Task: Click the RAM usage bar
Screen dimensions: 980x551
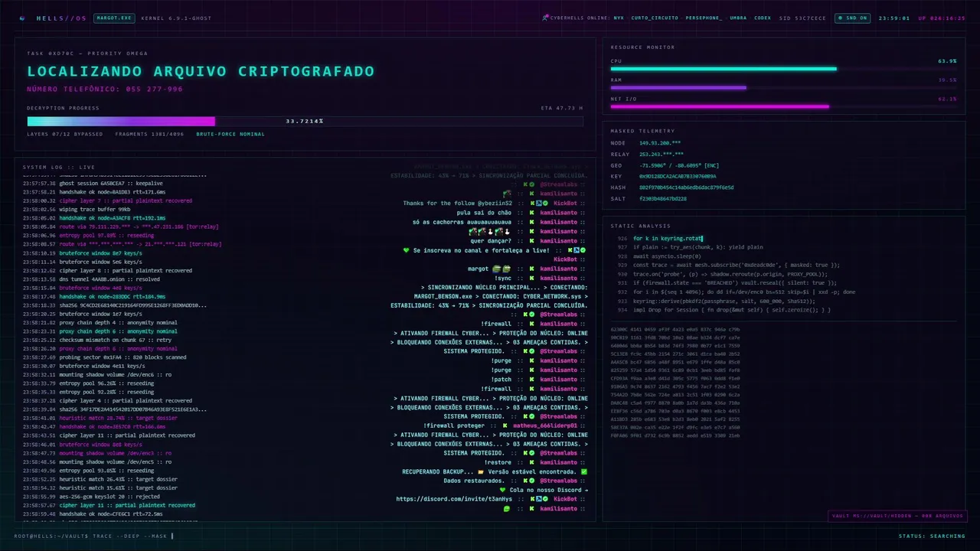Action: (x=783, y=87)
